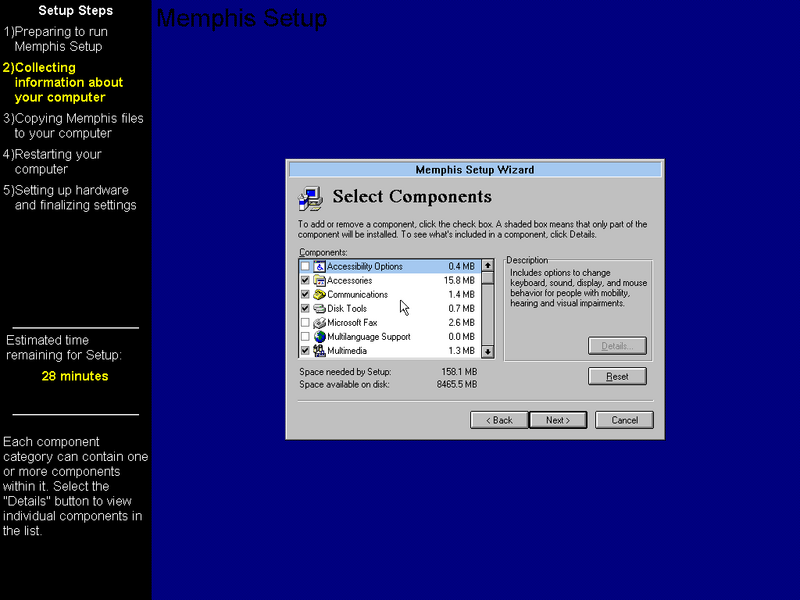Image resolution: width=800 pixels, height=600 pixels.
Task: Click the Copying Memphis files step text
Action: [x=73, y=126]
